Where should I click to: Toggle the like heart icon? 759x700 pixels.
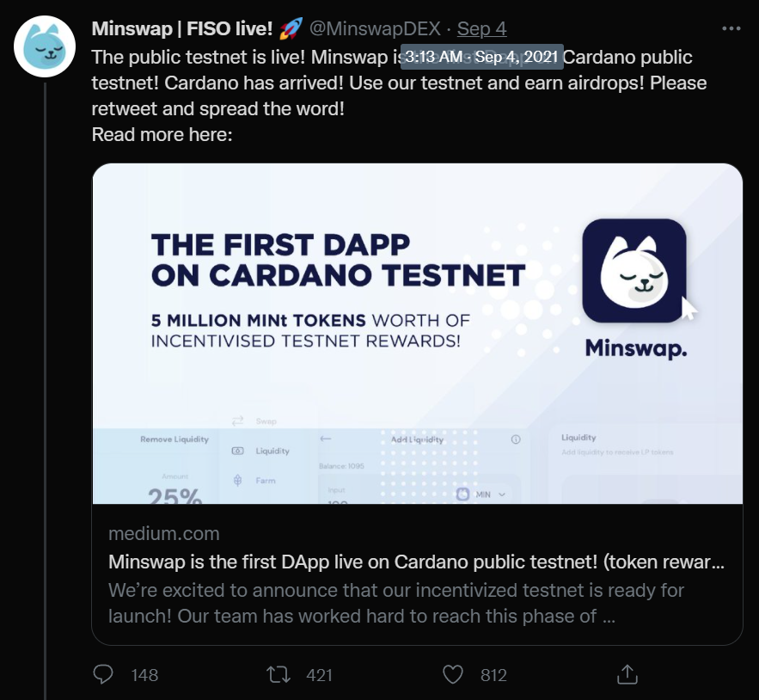pos(454,674)
